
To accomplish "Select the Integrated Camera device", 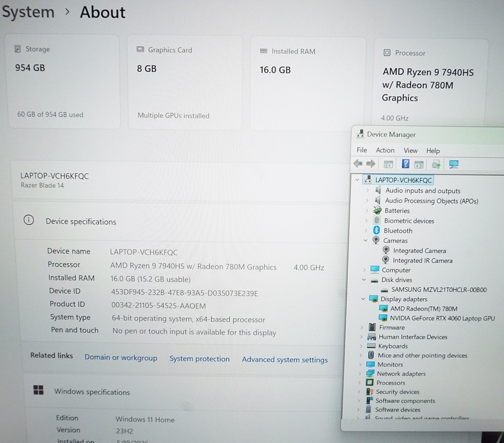I will coord(419,251).
